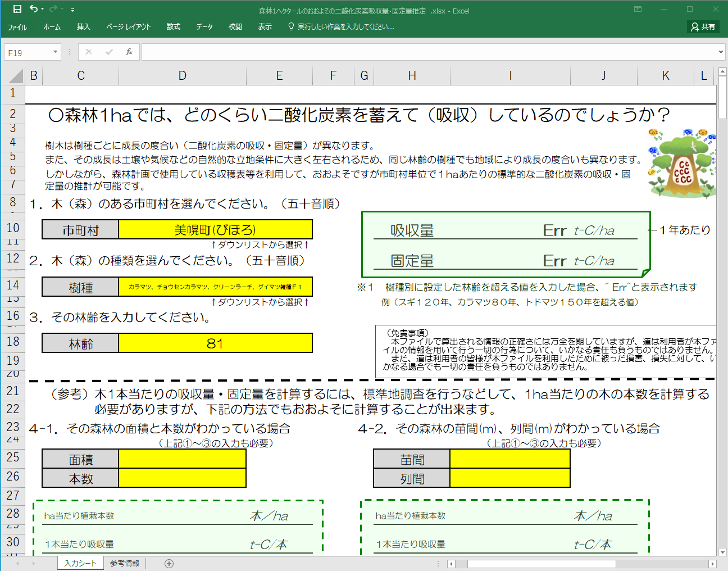728x571 pixels.
Task: Switch to the データ ribbon tab
Action: (x=204, y=26)
